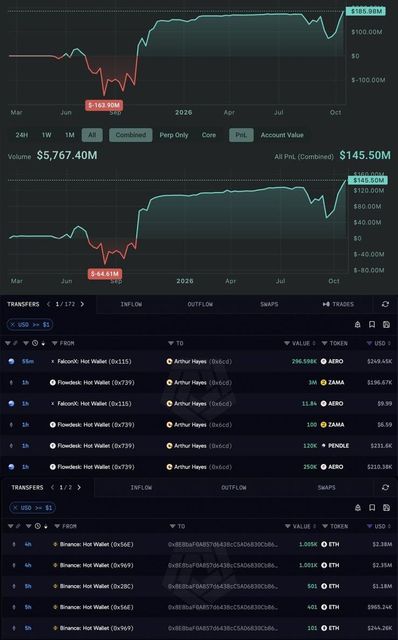Open Flowdesk: Hot Wallet in the 120K PENDLE row

tap(96, 446)
